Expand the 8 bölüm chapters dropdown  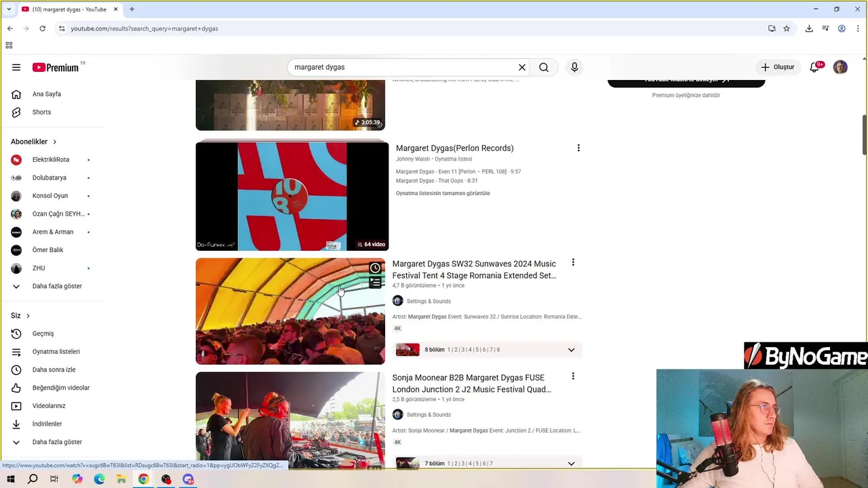[x=571, y=350]
